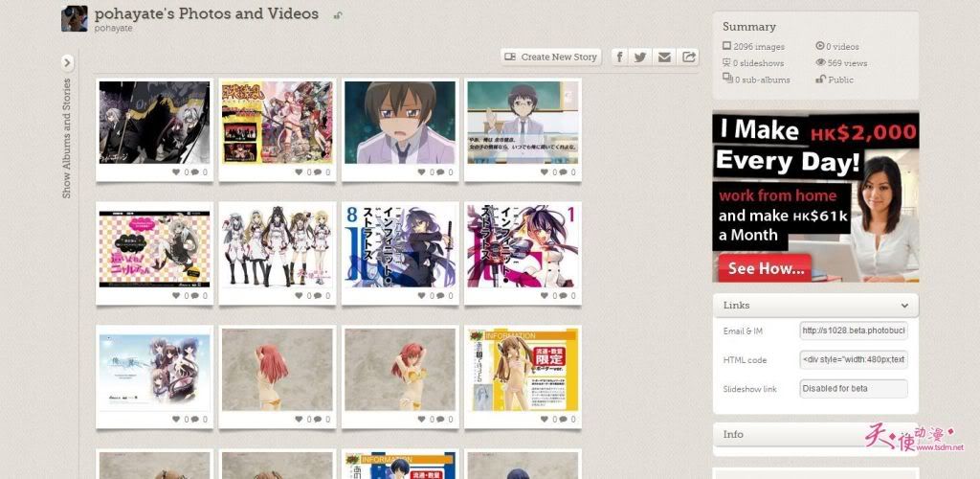The height and width of the screenshot is (479, 980).
Task: Open comments on the first thumbnail
Action: [x=195, y=172]
